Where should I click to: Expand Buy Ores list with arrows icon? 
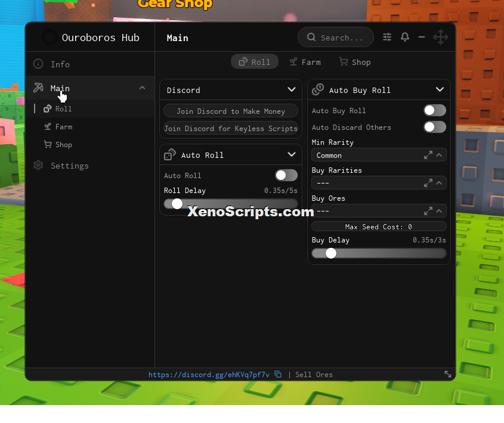point(428,211)
